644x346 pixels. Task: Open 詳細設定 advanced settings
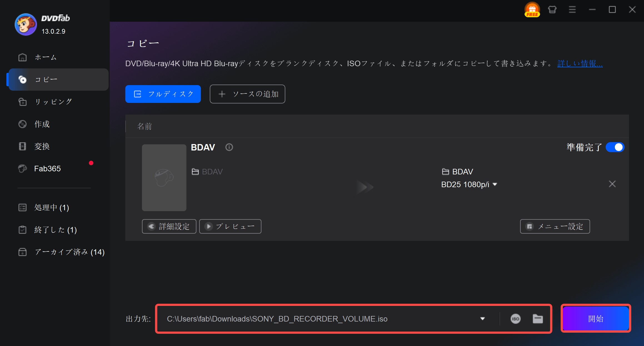169,226
